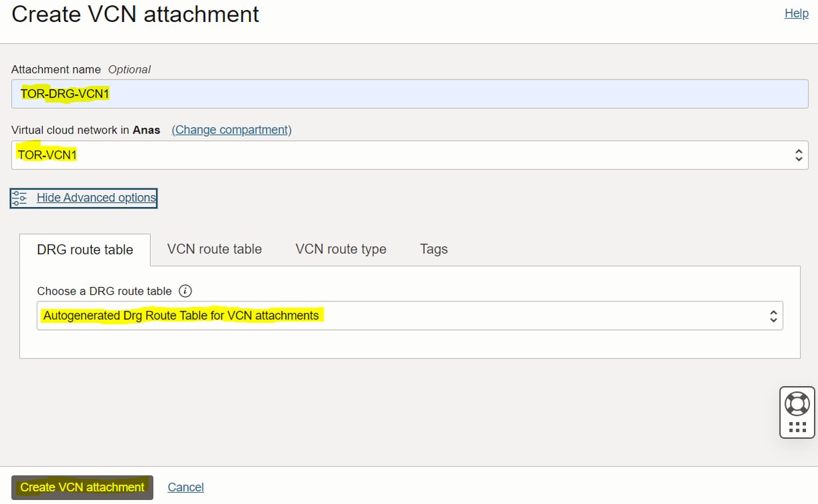Click the arrows on the DRG route table selector
This screenshot has height=504, width=818.
click(773, 316)
